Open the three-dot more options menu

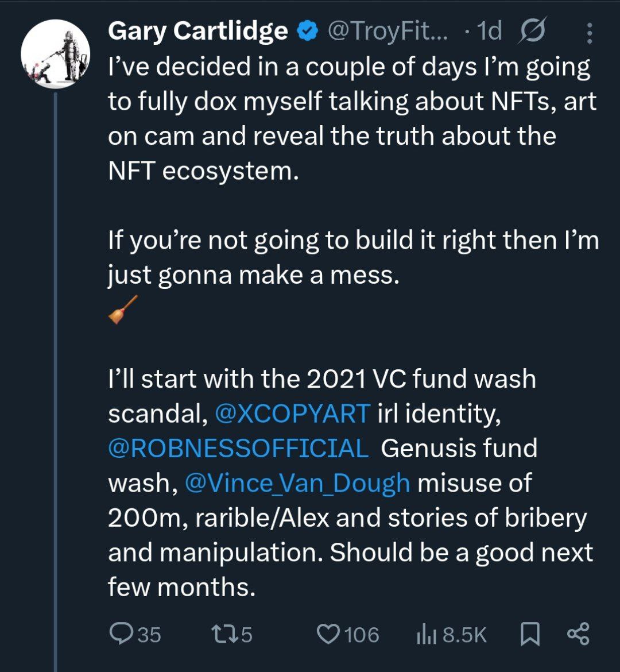pyautogui.click(x=589, y=33)
